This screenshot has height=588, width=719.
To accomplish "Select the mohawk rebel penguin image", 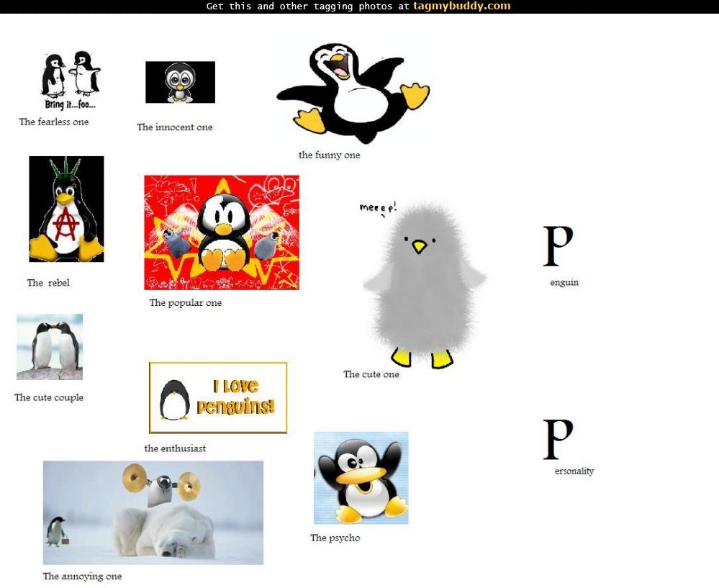I will click(x=66, y=209).
